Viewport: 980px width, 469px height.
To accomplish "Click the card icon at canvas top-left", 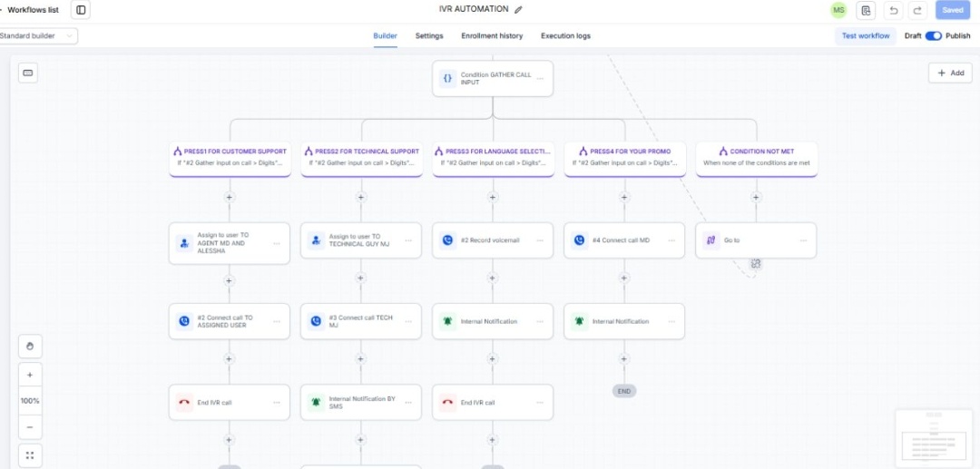I will (x=27, y=73).
